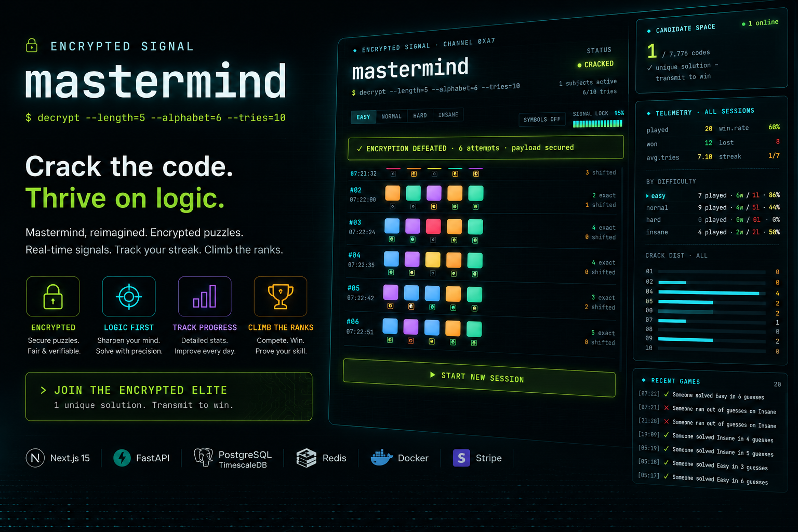
Task: Click the CLIMB THE RANKS trophy icon
Action: coord(281,297)
